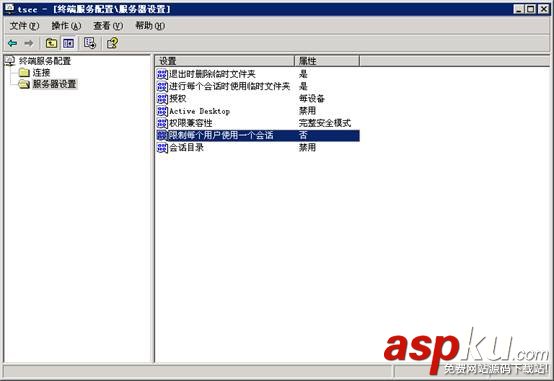Click the icon beside 权限兼容性
Image resolution: width=554 pixels, height=381 pixels.
point(162,123)
